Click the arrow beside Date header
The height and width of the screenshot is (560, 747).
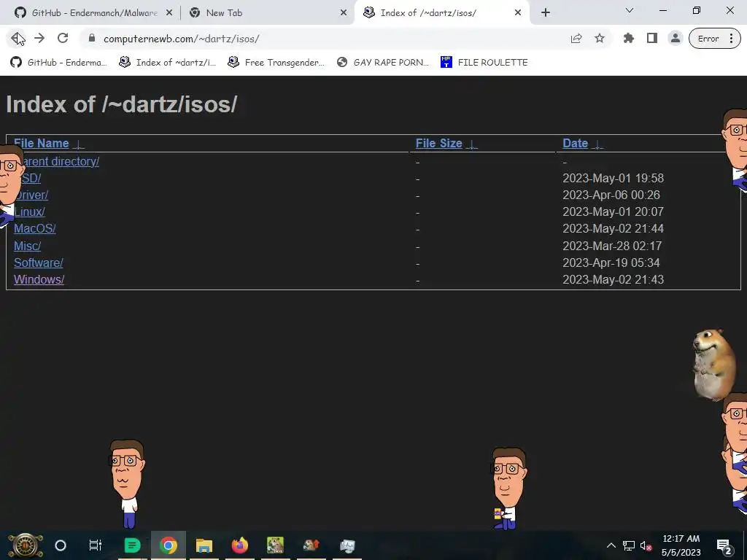click(x=597, y=144)
